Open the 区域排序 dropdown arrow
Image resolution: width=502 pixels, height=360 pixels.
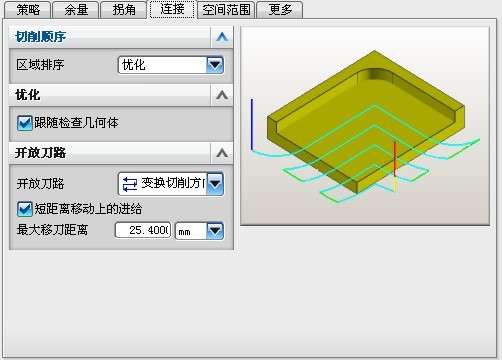[x=215, y=65]
